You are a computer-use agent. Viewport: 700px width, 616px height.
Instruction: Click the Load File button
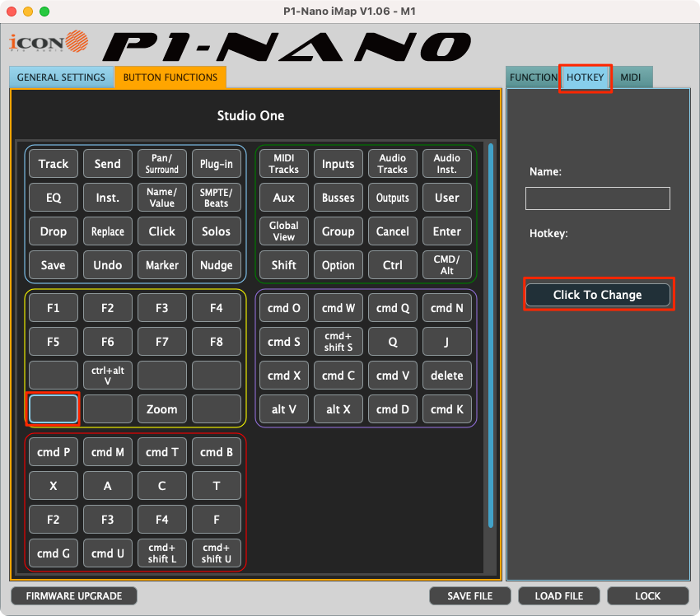[x=560, y=595]
